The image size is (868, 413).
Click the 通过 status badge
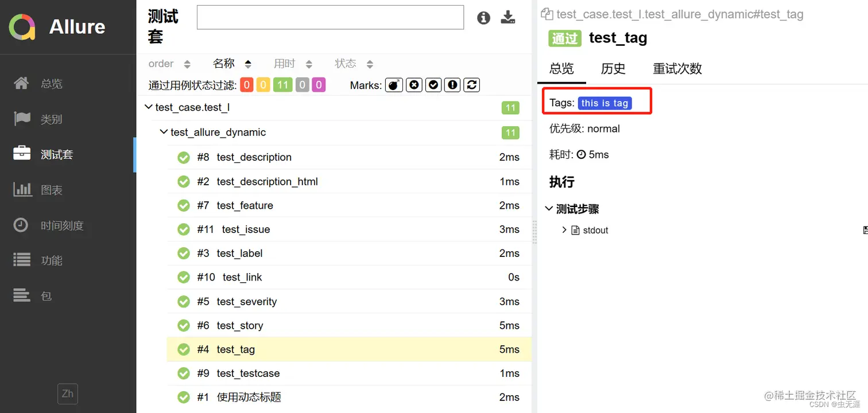point(565,38)
